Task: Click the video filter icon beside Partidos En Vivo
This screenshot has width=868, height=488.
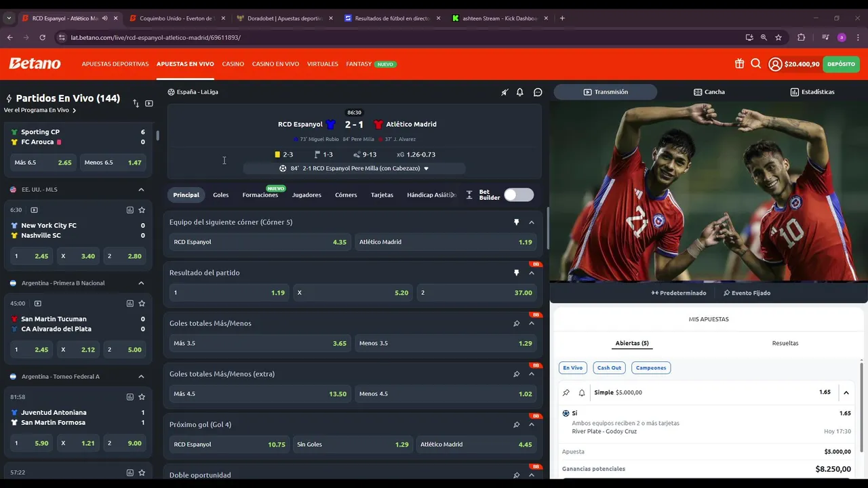Action: click(149, 104)
